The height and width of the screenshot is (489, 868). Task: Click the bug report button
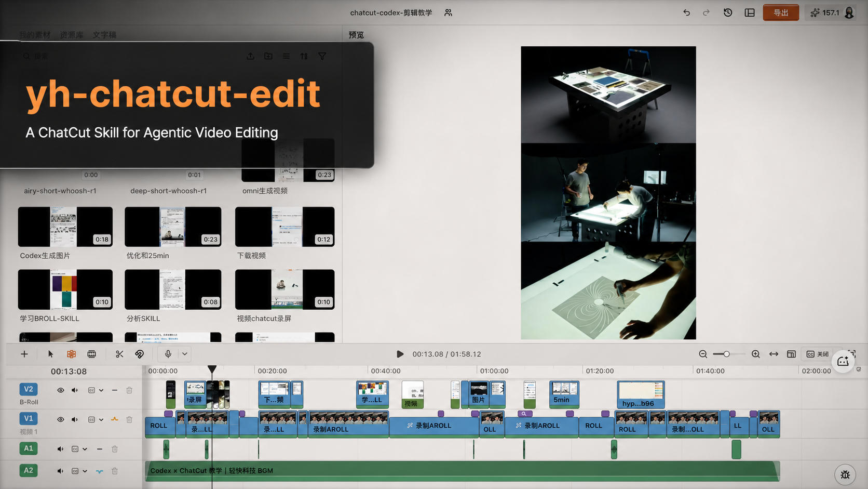[x=845, y=474]
